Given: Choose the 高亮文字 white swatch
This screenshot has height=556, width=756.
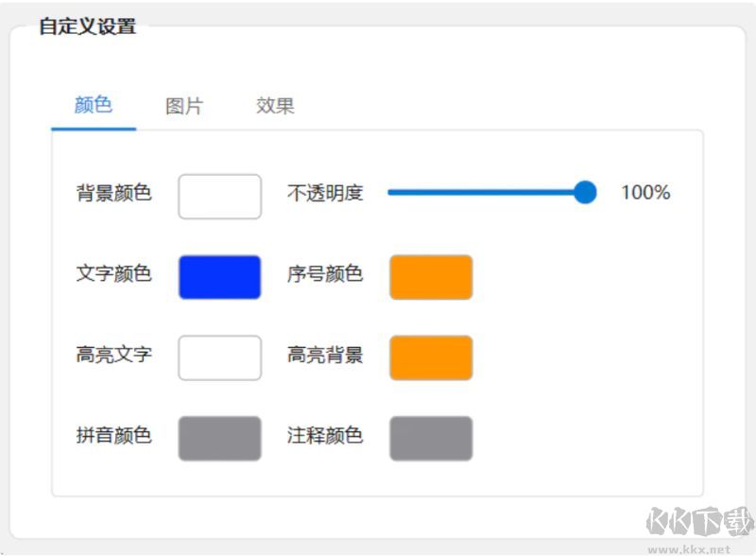Looking at the screenshot, I should coord(220,357).
